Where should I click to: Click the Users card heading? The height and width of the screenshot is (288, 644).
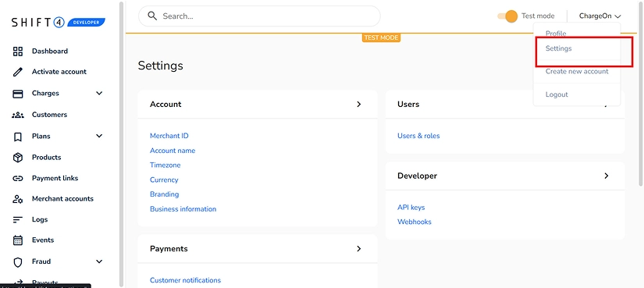click(408, 105)
